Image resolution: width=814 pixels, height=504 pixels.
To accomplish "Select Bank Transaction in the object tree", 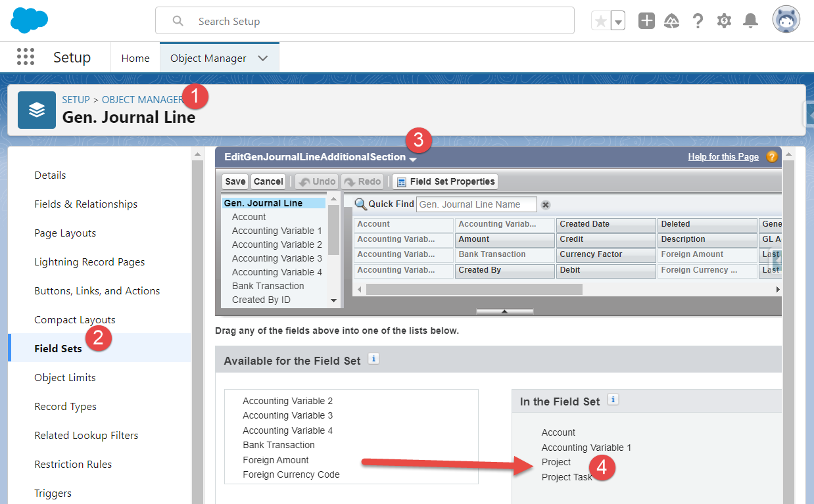I will 268,286.
